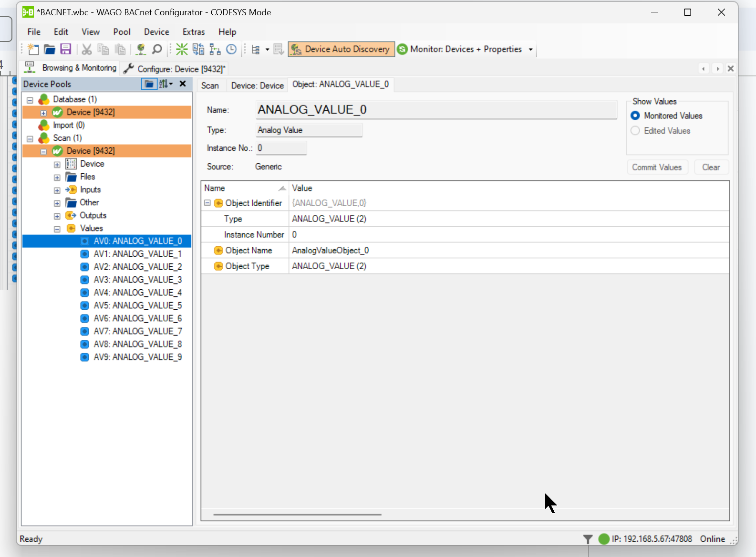
Task: Expand the Files folder node
Action: click(x=57, y=178)
